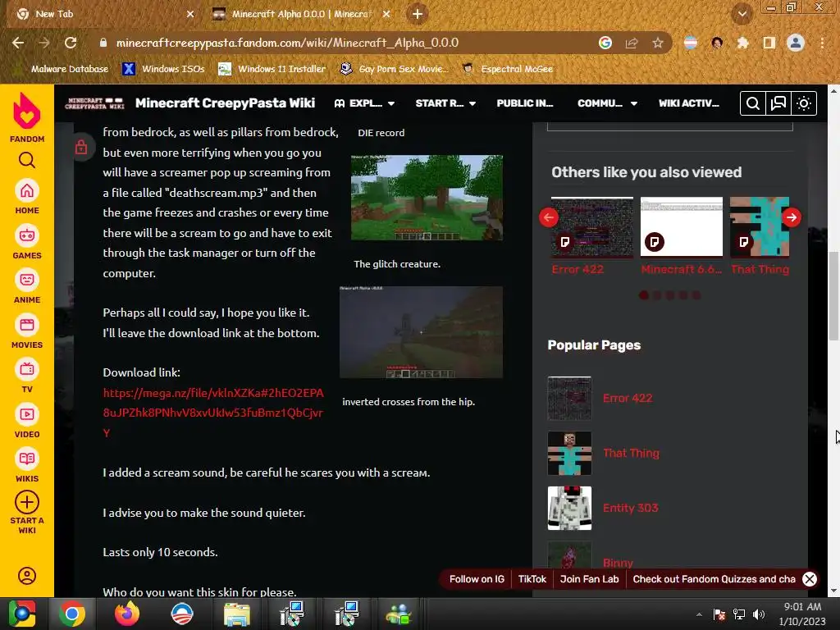Open the Anime section icon

coord(27,281)
